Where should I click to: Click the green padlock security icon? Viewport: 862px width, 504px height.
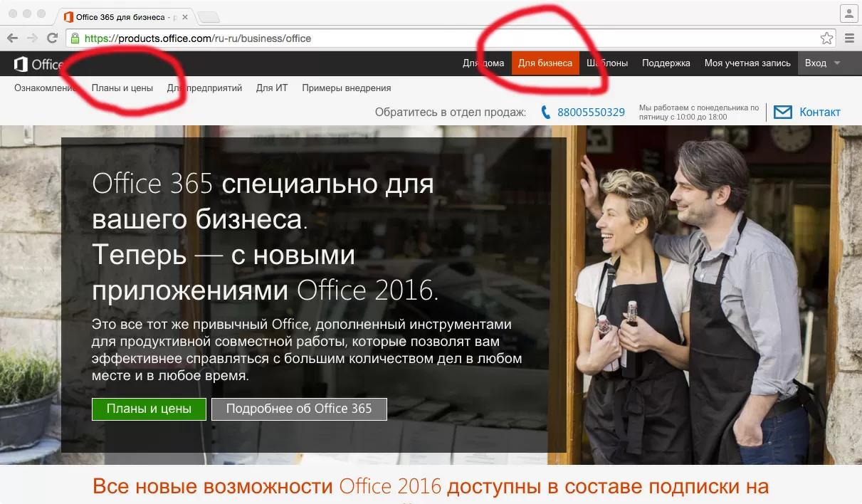[x=75, y=38]
